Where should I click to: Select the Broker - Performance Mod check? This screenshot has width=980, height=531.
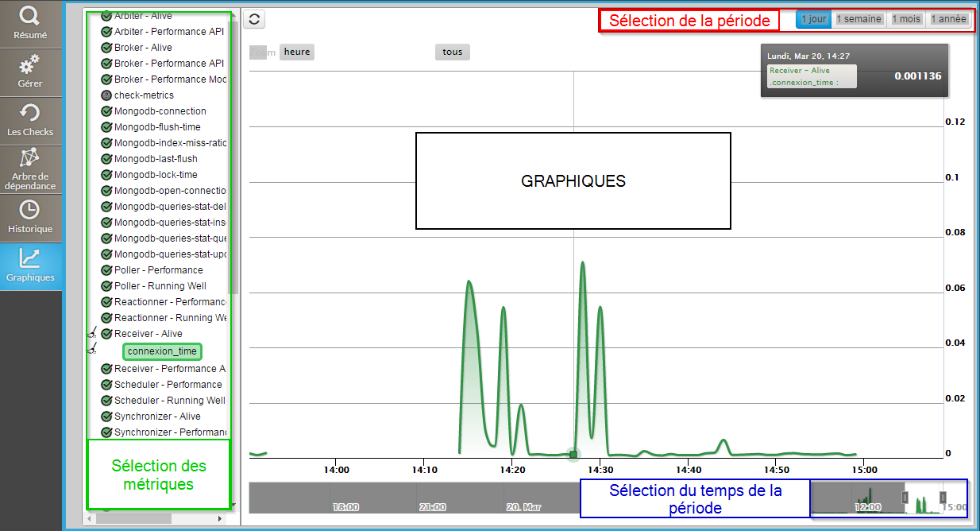point(170,79)
